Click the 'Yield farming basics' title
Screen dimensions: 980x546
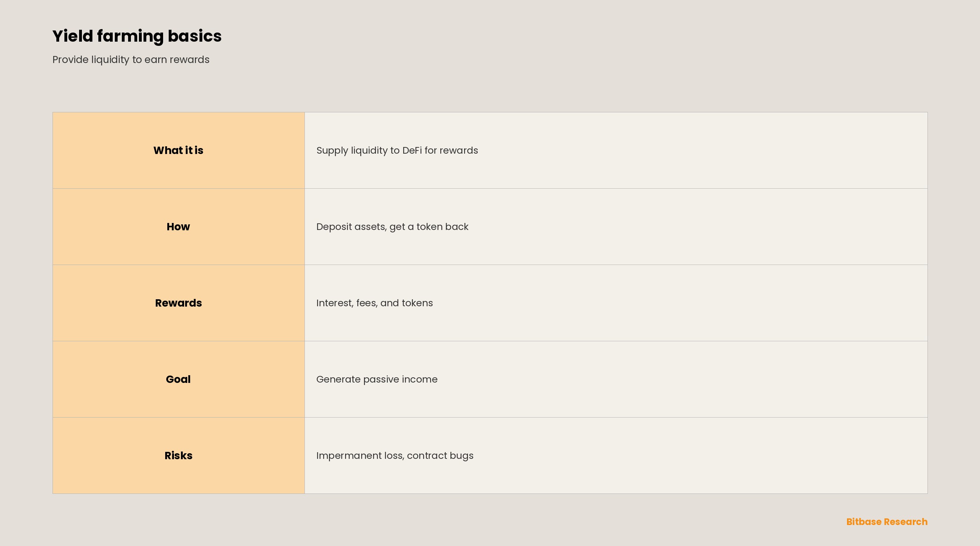point(137,36)
